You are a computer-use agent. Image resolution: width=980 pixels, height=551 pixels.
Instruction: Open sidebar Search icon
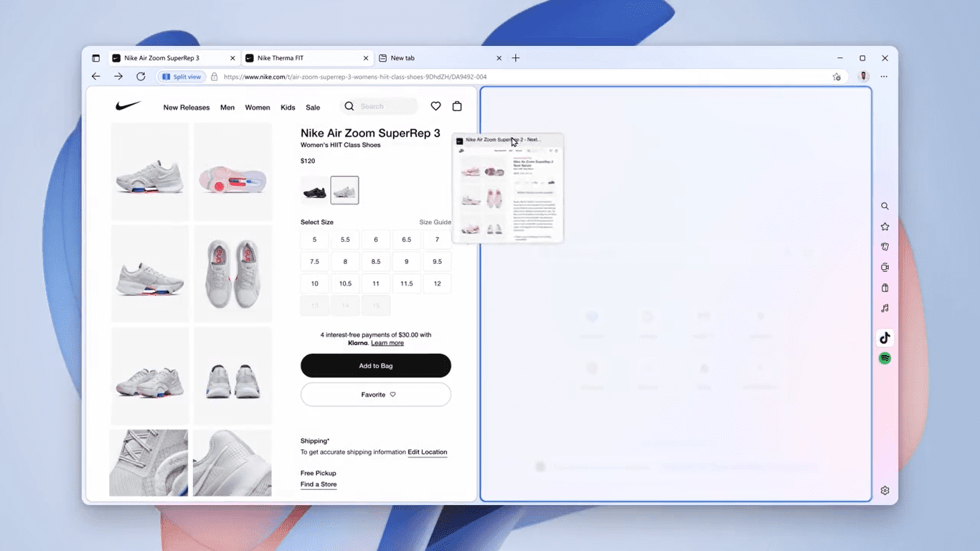pyautogui.click(x=885, y=206)
